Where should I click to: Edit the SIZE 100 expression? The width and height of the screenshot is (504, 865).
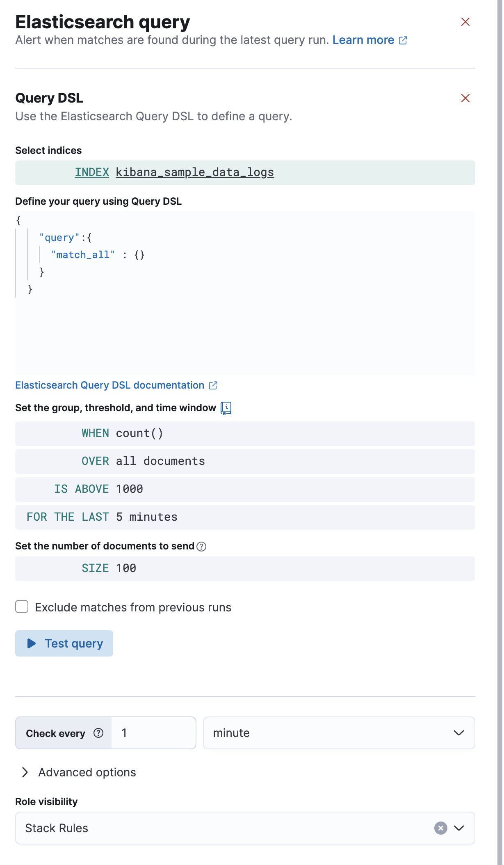point(109,568)
